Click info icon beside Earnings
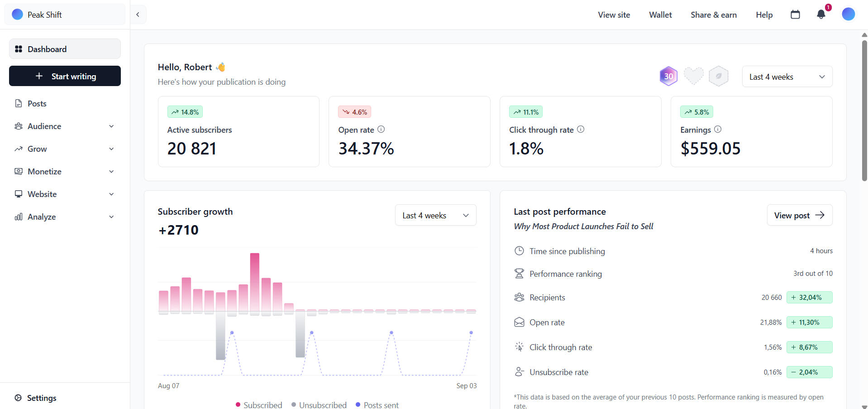Viewport: 868px width, 409px height. 718,130
